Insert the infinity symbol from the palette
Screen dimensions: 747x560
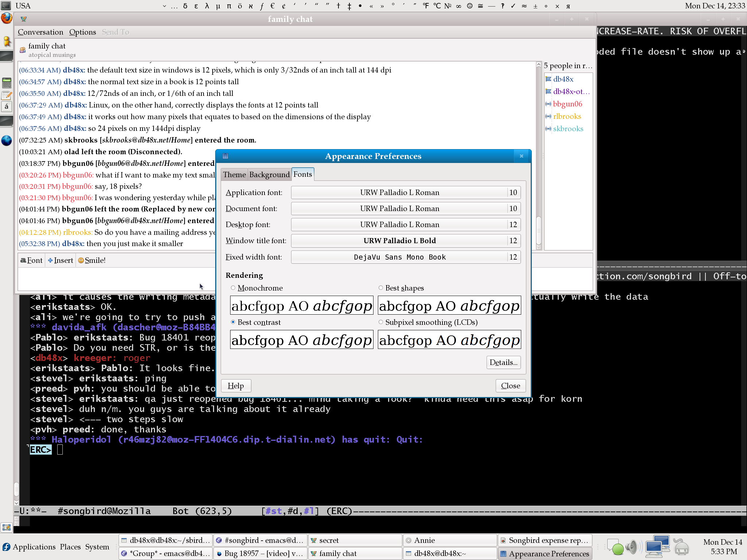tap(458, 6)
